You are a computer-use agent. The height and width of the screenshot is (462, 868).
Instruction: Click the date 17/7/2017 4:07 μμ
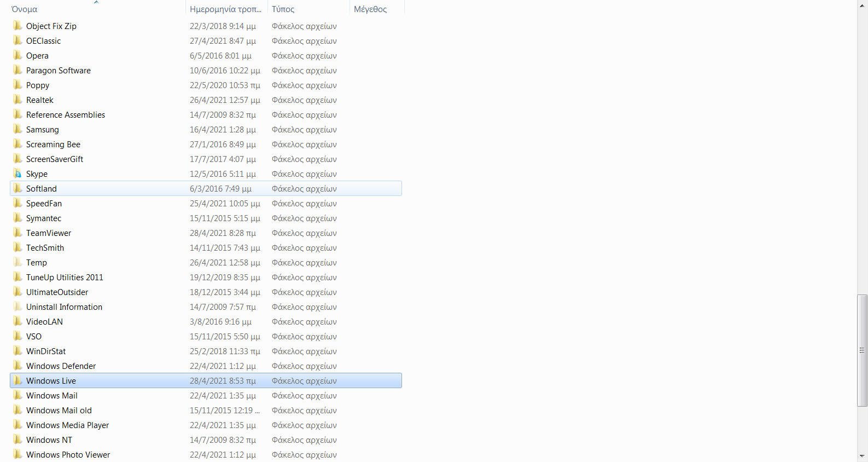click(223, 159)
